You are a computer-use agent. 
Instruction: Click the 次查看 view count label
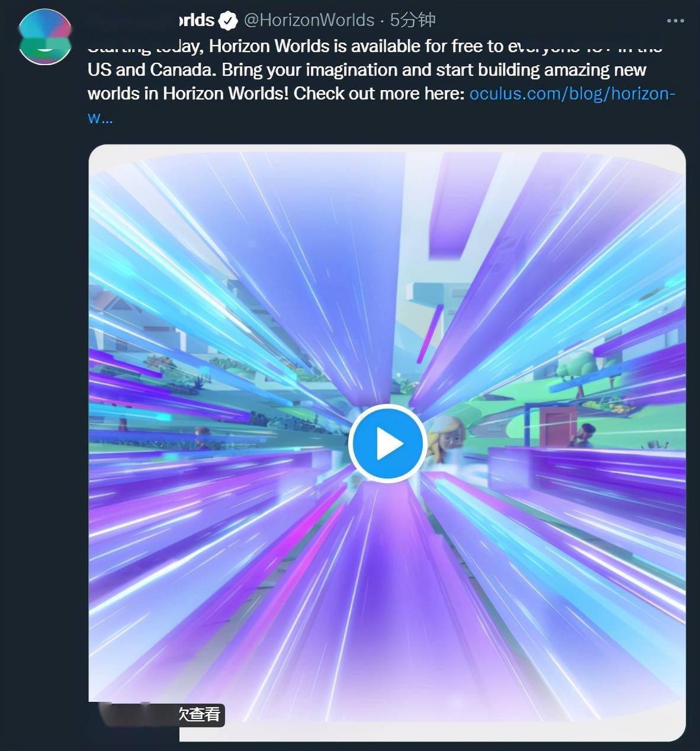tap(200, 714)
